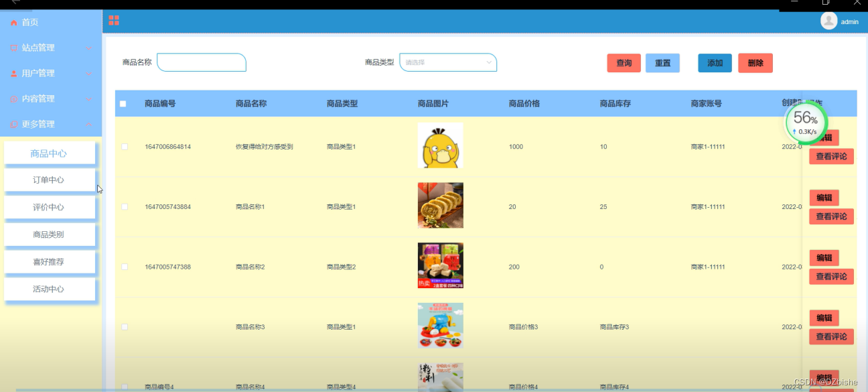
Task: Click the 站点管理 sidebar icon
Action: point(14,48)
